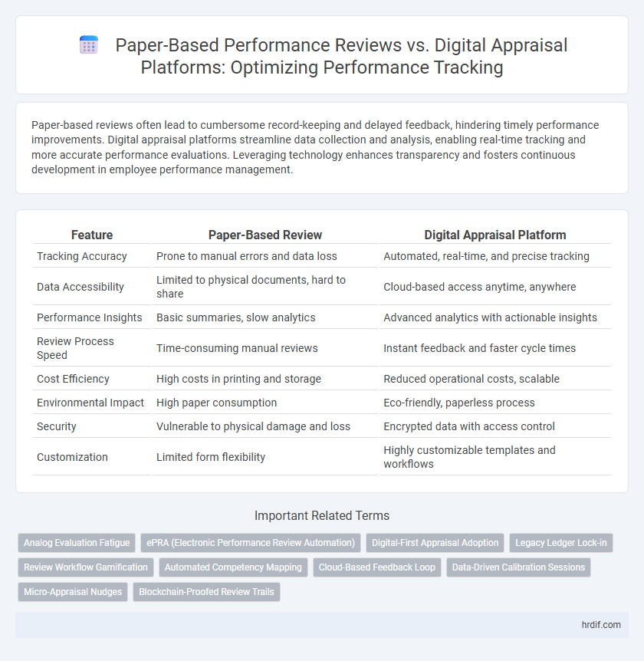This screenshot has height=661, width=644.
Task: Open the Data-Driven Calibration Sessions tag
Action: 518,567
